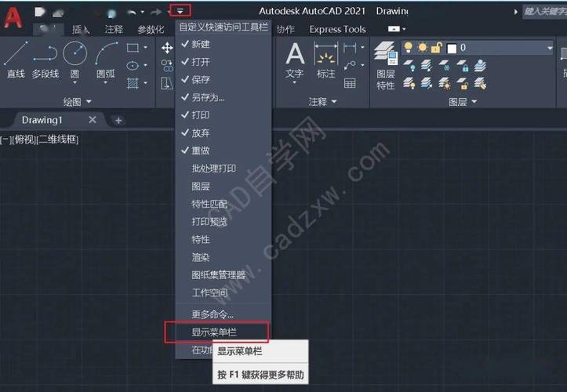This screenshot has height=392, width=567.
Task: Expand the 图层 panel arrow
Action: pos(474,102)
